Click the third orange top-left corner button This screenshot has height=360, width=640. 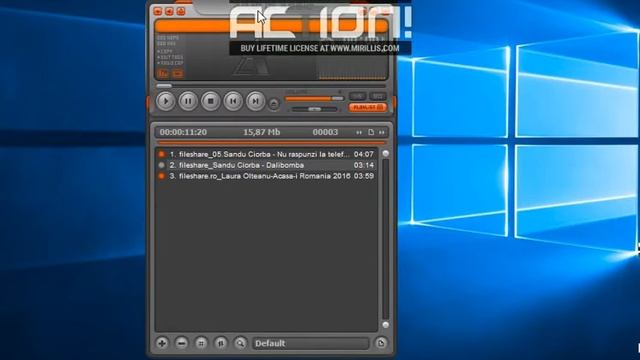tap(180, 11)
